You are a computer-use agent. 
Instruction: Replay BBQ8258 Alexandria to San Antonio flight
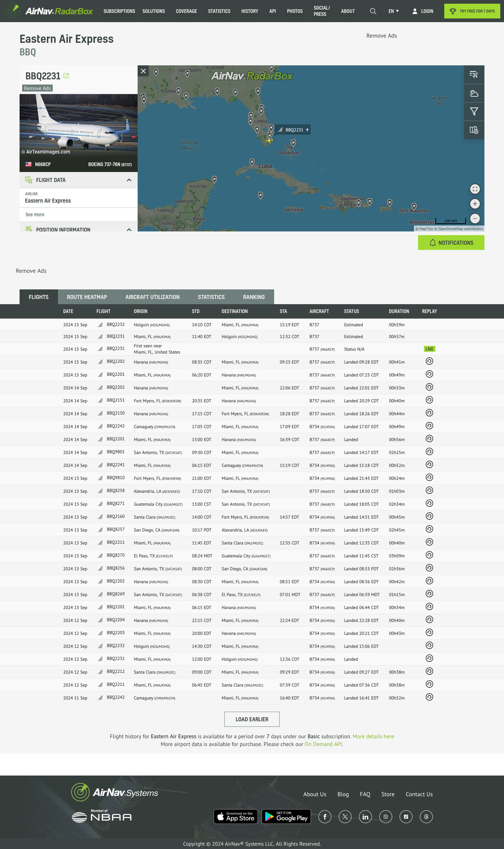point(429,491)
